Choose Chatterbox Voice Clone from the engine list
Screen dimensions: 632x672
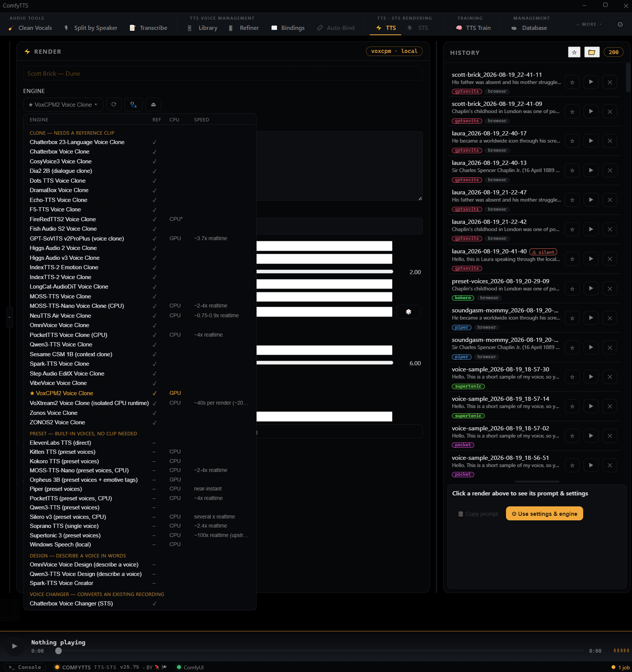(x=140, y=152)
